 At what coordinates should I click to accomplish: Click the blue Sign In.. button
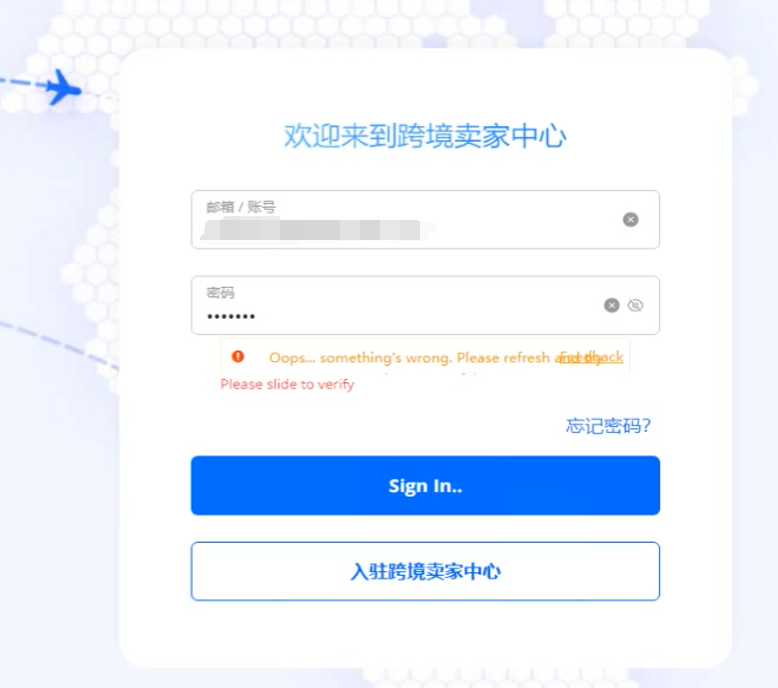(425, 486)
